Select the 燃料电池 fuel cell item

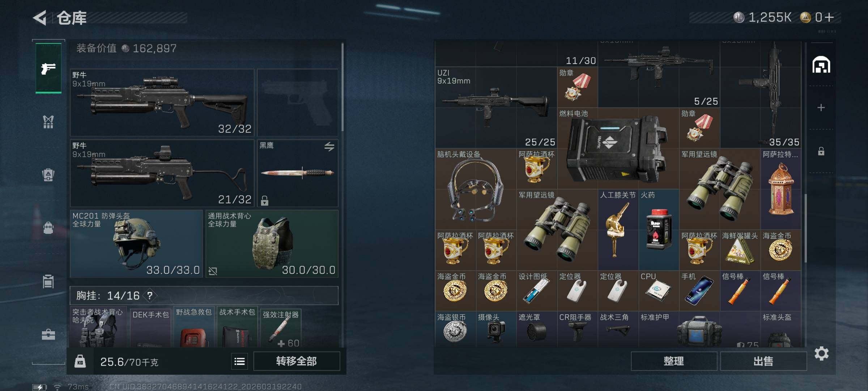coord(618,148)
